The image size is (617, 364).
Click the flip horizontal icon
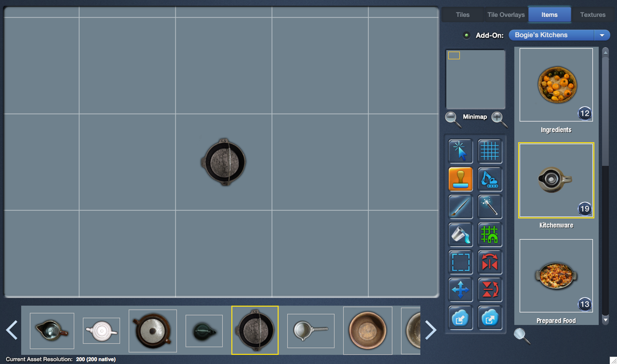(490, 262)
